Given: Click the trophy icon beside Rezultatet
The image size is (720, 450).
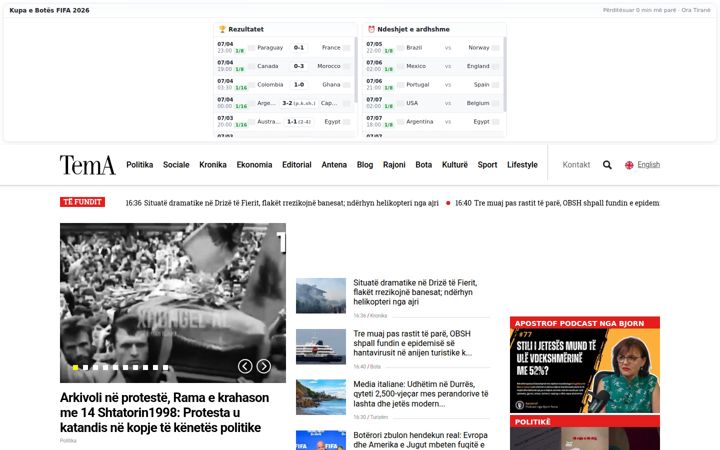Looking at the screenshot, I should [222, 29].
